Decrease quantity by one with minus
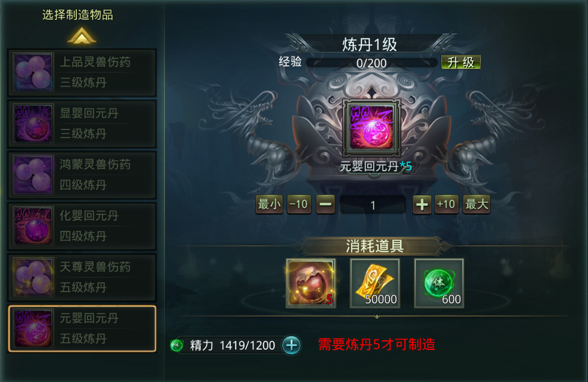588x382 pixels. point(325,204)
